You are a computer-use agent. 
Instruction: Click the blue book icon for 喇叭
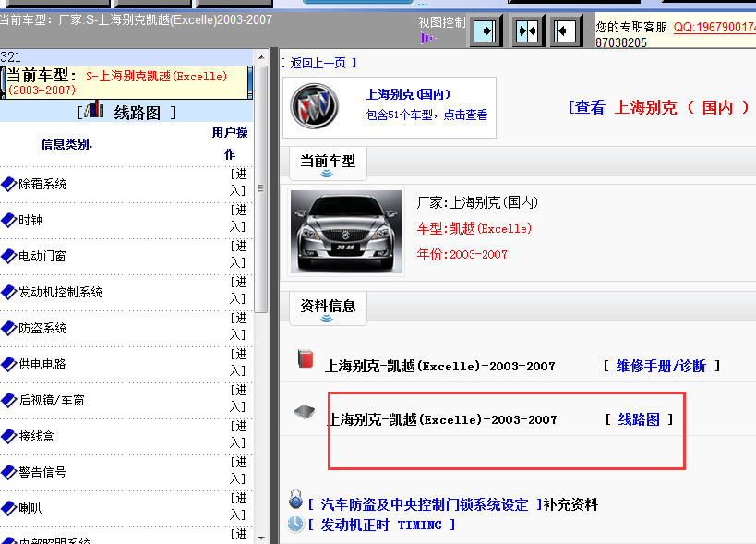pyautogui.click(x=8, y=508)
